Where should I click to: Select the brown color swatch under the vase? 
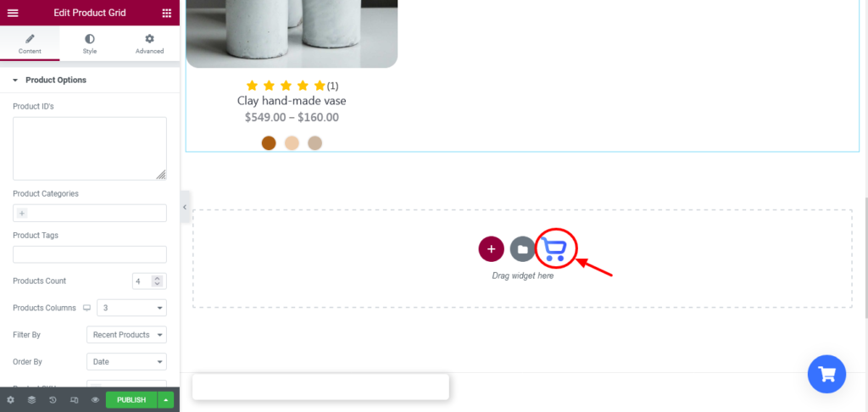coord(269,143)
